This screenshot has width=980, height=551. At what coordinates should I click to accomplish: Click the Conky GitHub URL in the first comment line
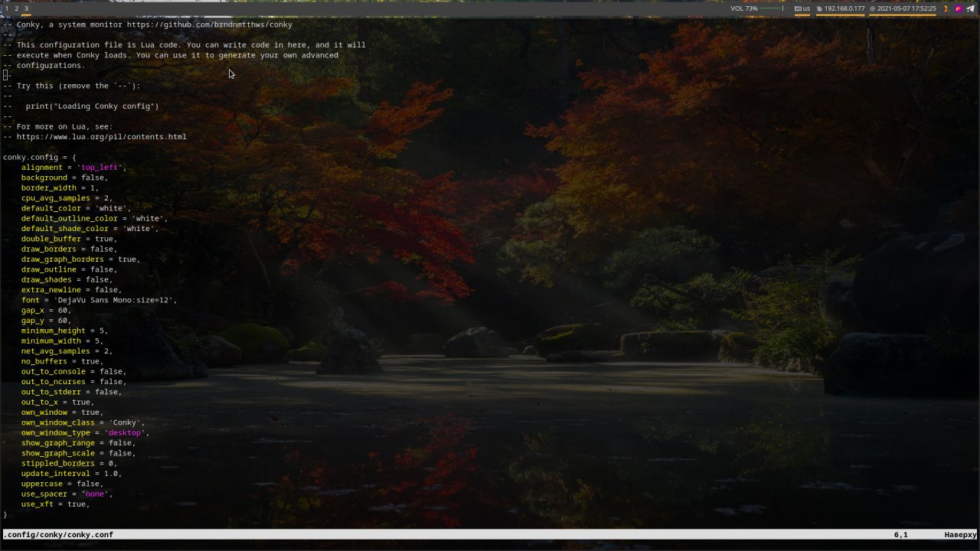pyautogui.click(x=209, y=24)
